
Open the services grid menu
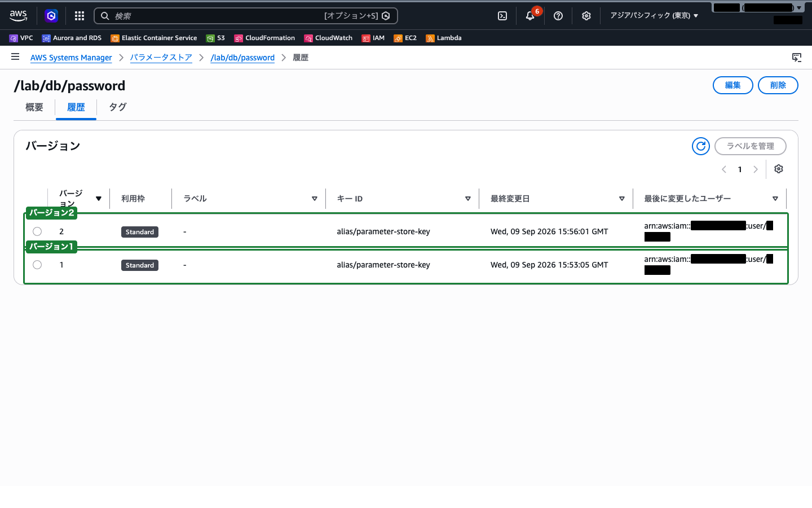[80, 16]
